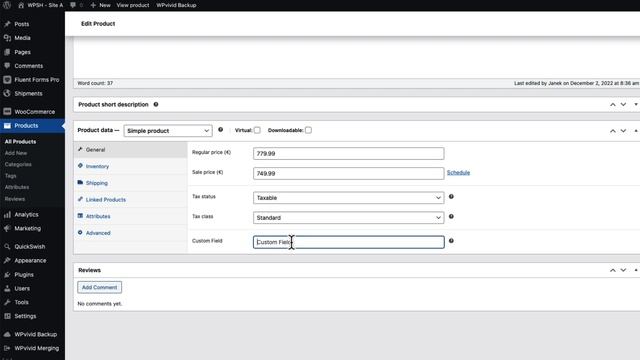Switch to the Advanced tab

click(131, 233)
